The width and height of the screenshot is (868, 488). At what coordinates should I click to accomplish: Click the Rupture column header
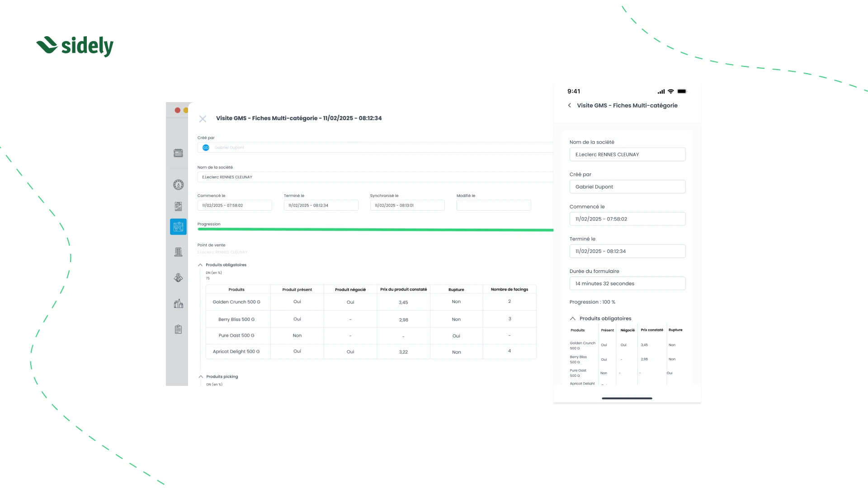pyautogui.click(x=456, y=290)
